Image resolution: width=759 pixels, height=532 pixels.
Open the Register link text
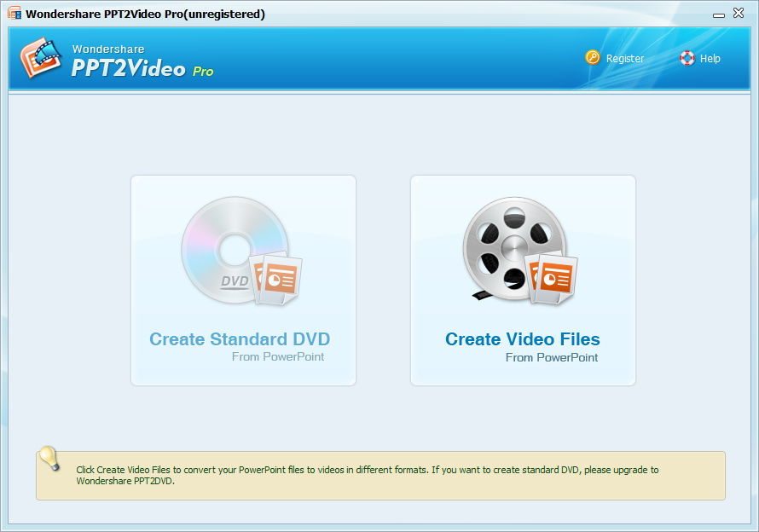(624, 59)
